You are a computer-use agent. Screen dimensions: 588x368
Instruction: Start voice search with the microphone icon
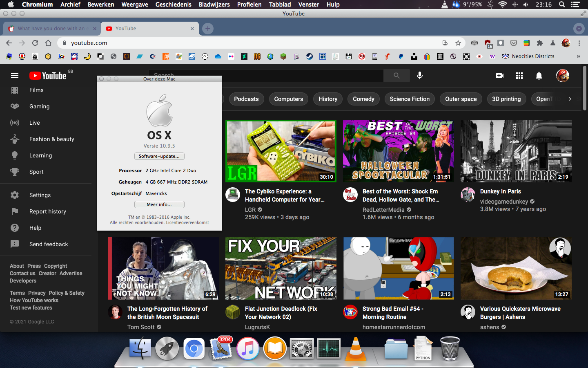tap(420, 76)
